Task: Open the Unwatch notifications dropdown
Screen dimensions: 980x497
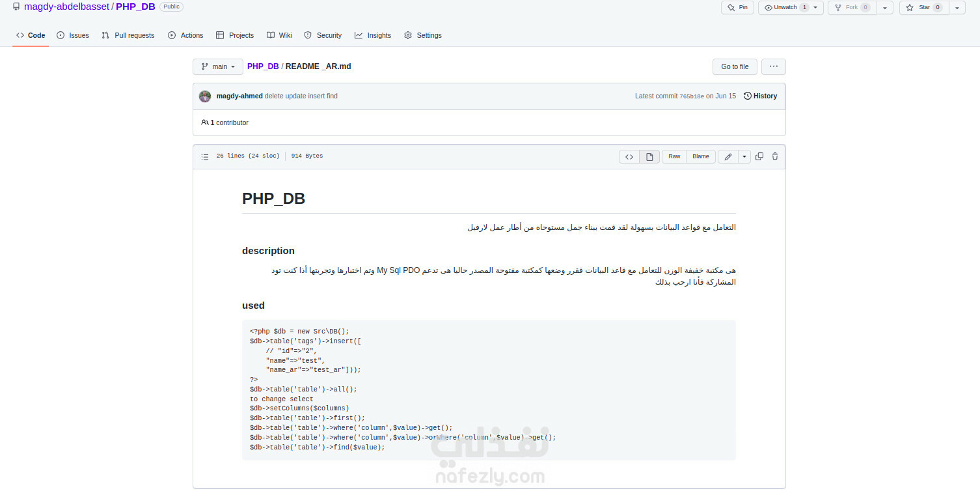Action: pyautogui.click(x=791, y=7)
